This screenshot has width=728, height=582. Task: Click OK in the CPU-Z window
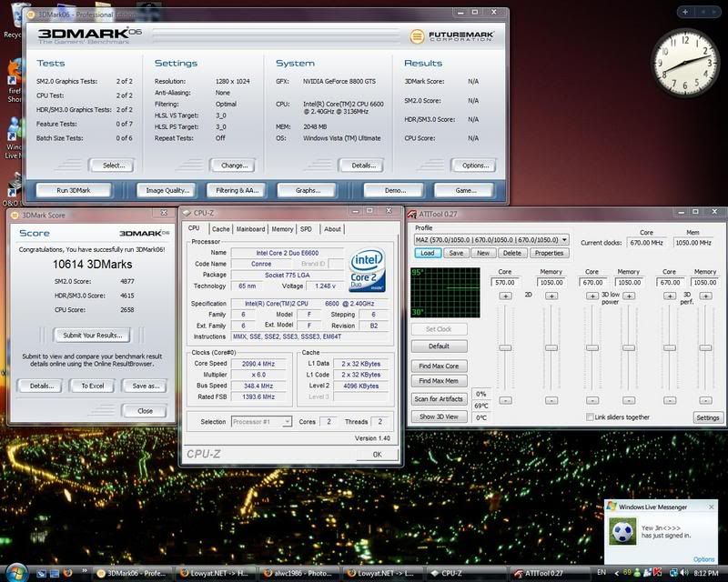[x=377, y=455]
